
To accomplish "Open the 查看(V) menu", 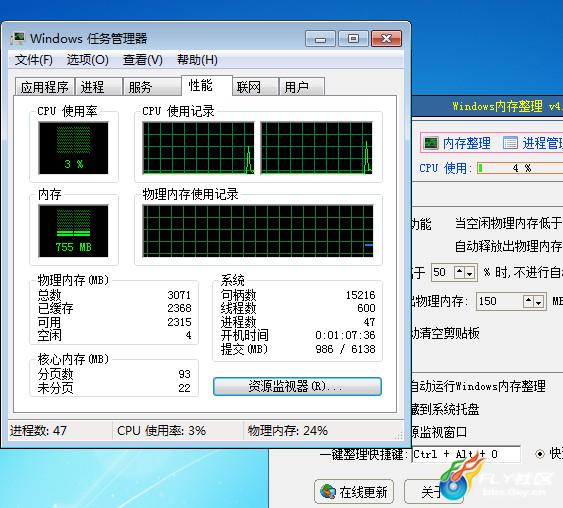I will pyautogui.click(x=143, y=60).
